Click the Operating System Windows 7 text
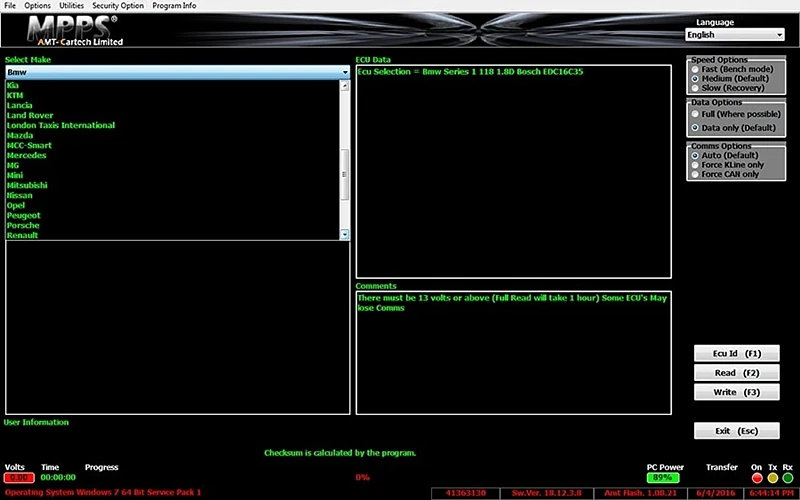 pos(103,492)
